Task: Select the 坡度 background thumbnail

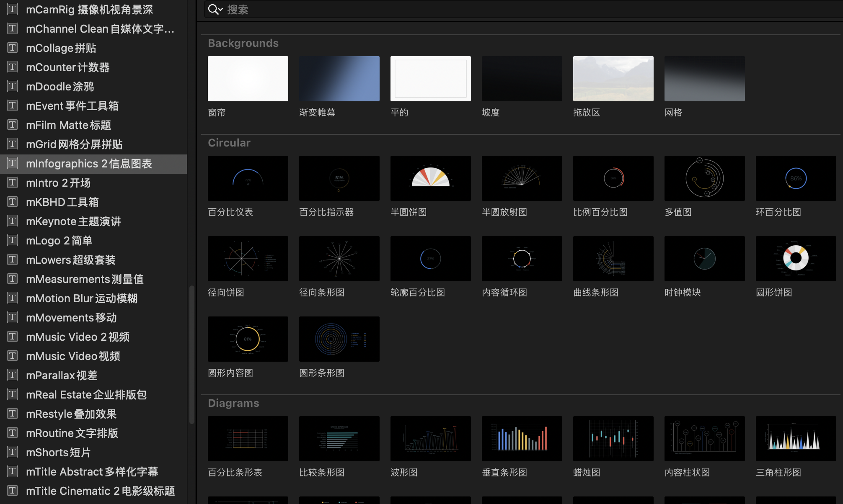Action: click(x=522, y=79)
